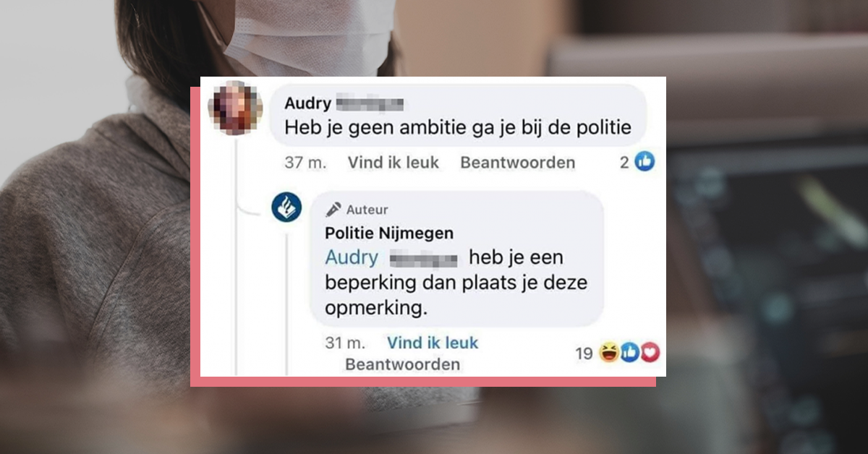Image resolution: width=868 pixels, height=454 pixels.
Task: Click the blue Audry mention in the reply
Action: coord(352,257)
